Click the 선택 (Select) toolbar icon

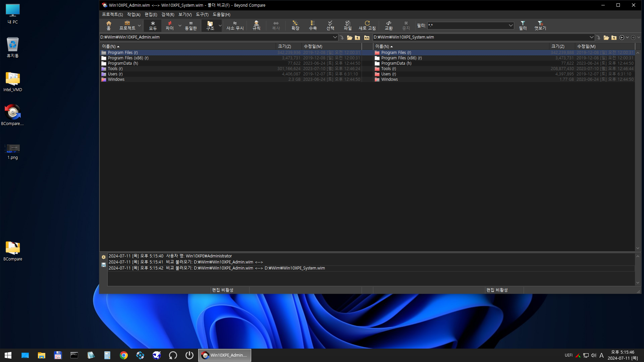[x=330, y=25]
